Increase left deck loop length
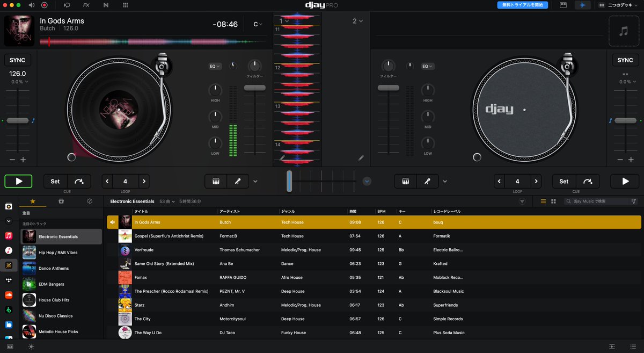644x353 pixels. pos(144,181)
